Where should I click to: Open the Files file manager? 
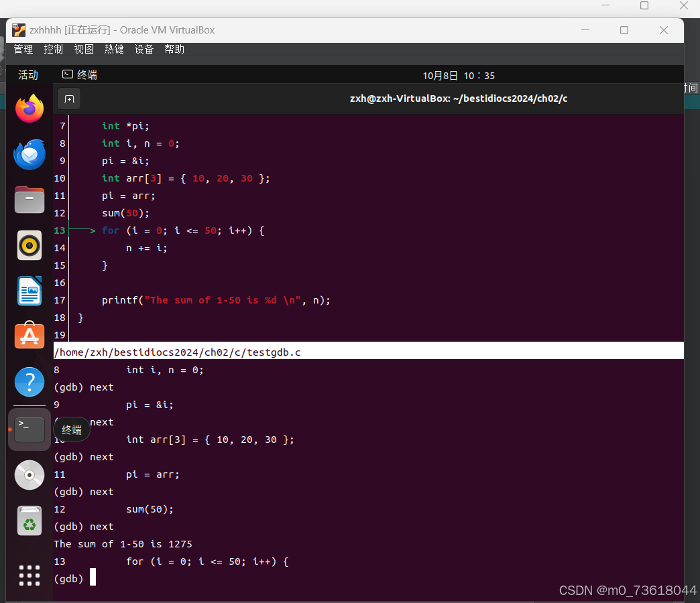coord(29,200)
